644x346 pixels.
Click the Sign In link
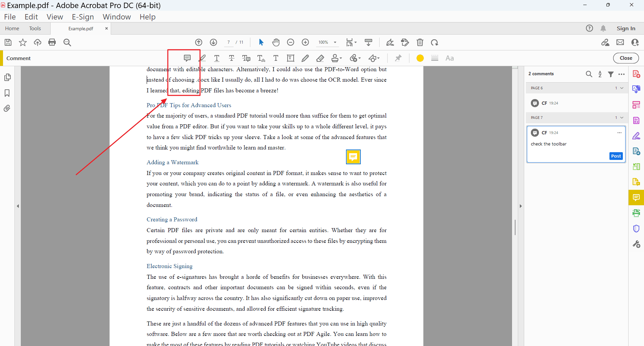(626, 29)
